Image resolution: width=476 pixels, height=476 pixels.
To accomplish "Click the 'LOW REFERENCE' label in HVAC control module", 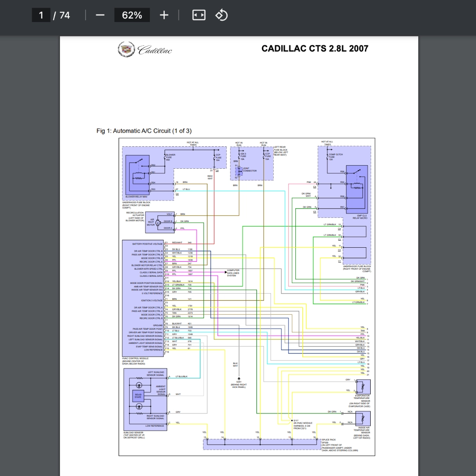I will [x=153, y=350].
